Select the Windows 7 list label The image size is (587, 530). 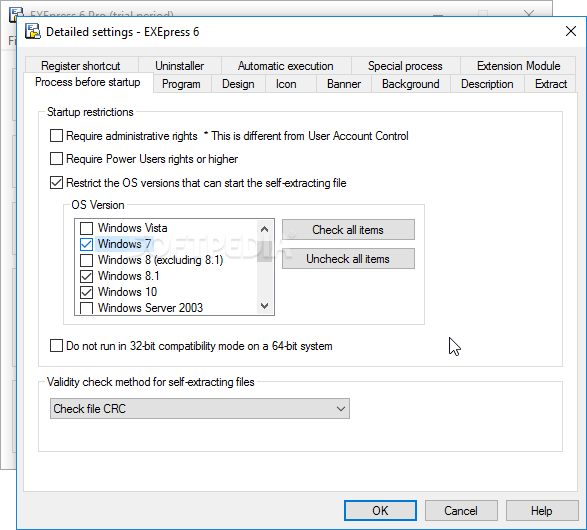[x=124, y=244]
